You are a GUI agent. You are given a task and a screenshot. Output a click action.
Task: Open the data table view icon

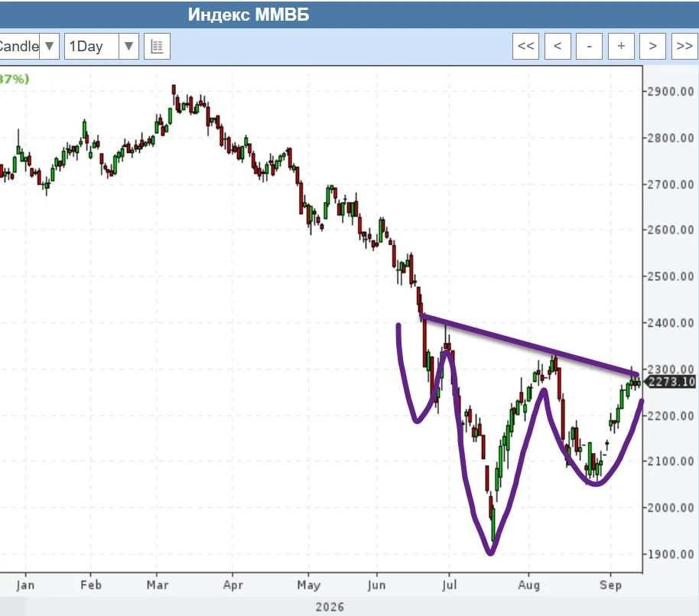[157, 47]
